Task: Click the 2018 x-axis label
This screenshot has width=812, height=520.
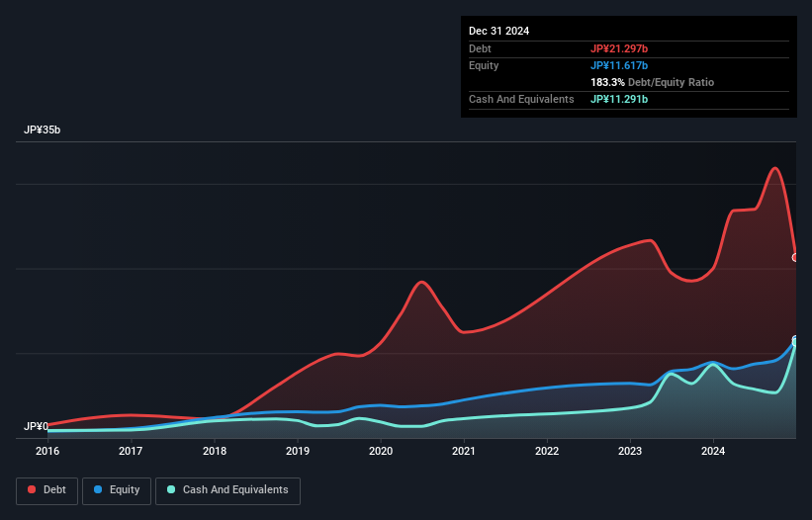Action: click(x=215, y=451)
